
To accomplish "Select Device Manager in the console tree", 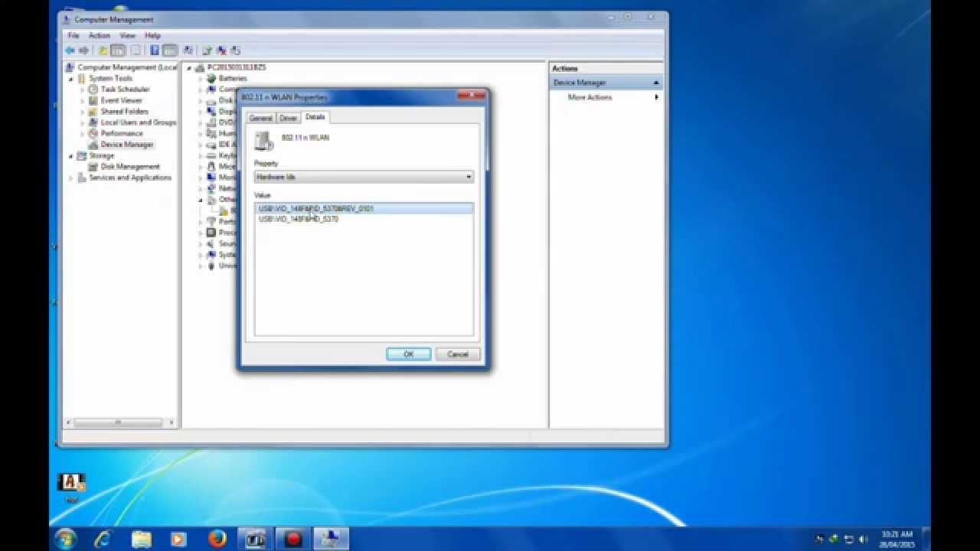I will coord(127,145).
